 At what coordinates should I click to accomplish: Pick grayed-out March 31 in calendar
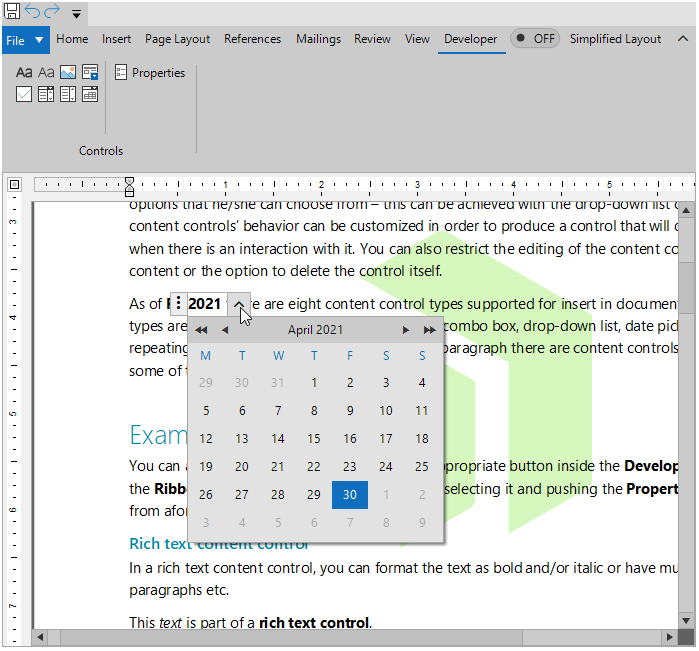point(278,383)
